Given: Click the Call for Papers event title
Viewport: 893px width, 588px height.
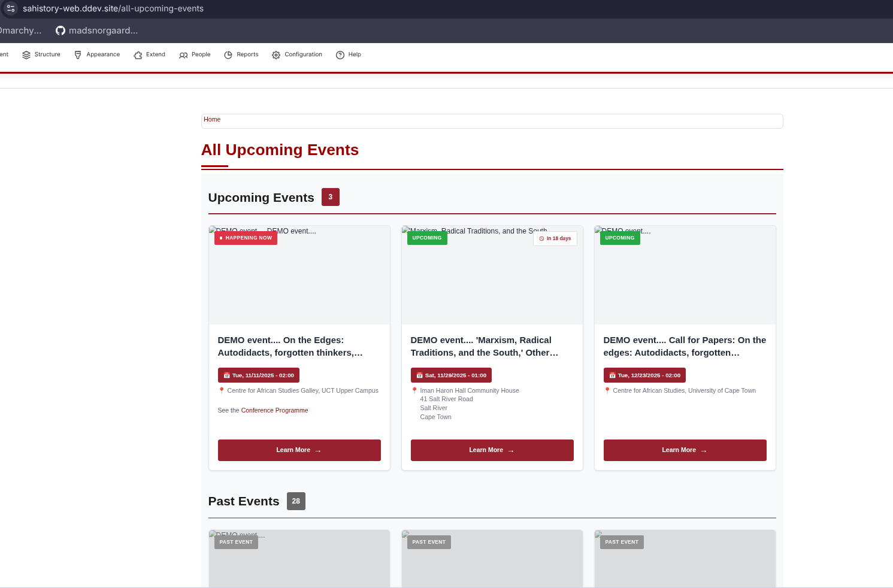Looking at the screenshot, I should tap(685, 346).
